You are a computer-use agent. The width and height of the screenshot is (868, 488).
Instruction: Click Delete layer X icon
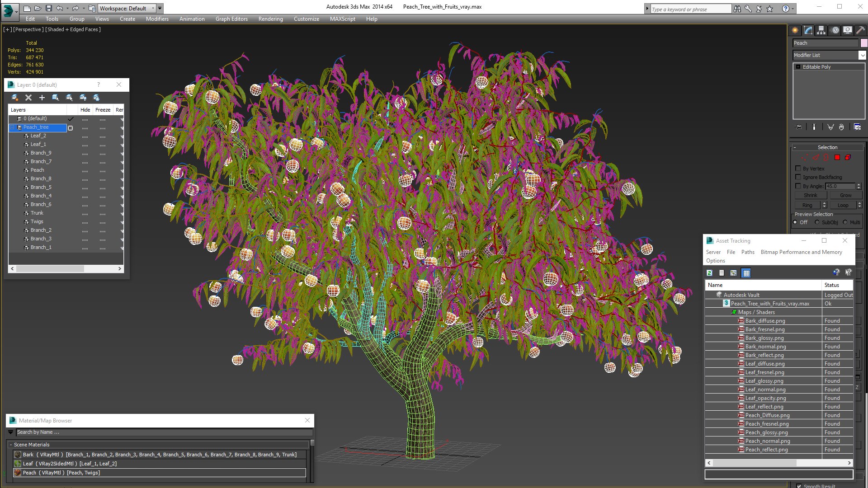(28, 98)
